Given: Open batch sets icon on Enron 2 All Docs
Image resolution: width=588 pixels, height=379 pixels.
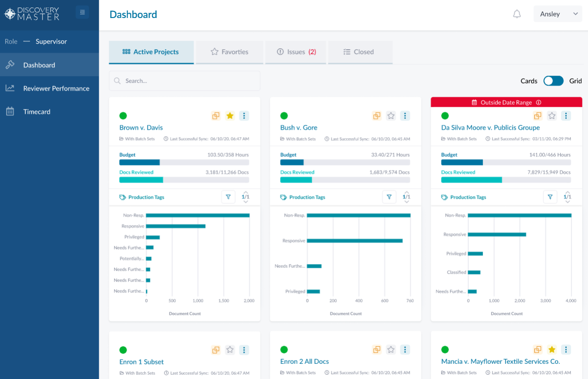Looking at the screenshot, I should (377, 350).
